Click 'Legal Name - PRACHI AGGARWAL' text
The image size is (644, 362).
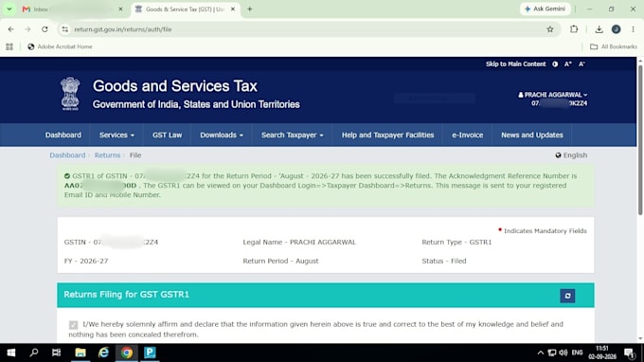pos(299,242)
